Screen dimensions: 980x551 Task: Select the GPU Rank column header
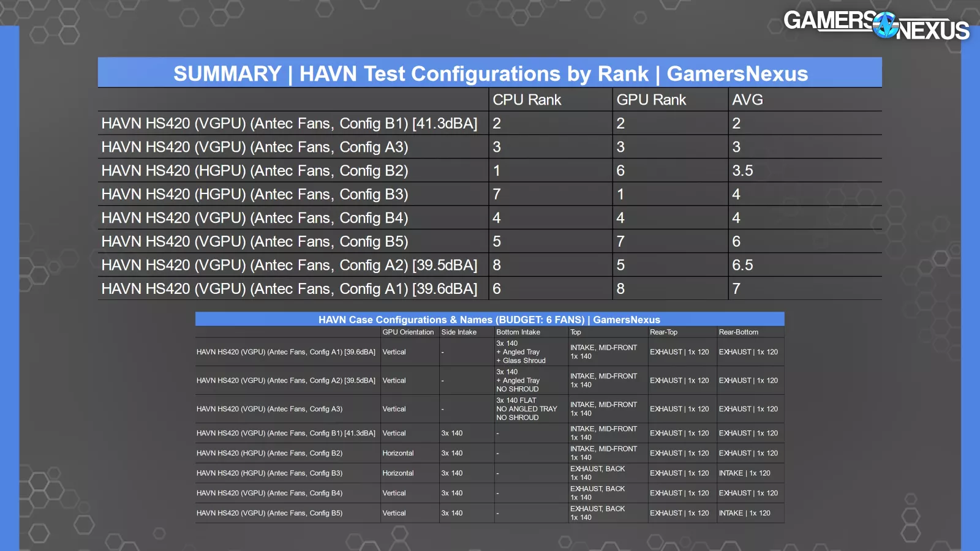coord(651,100)
